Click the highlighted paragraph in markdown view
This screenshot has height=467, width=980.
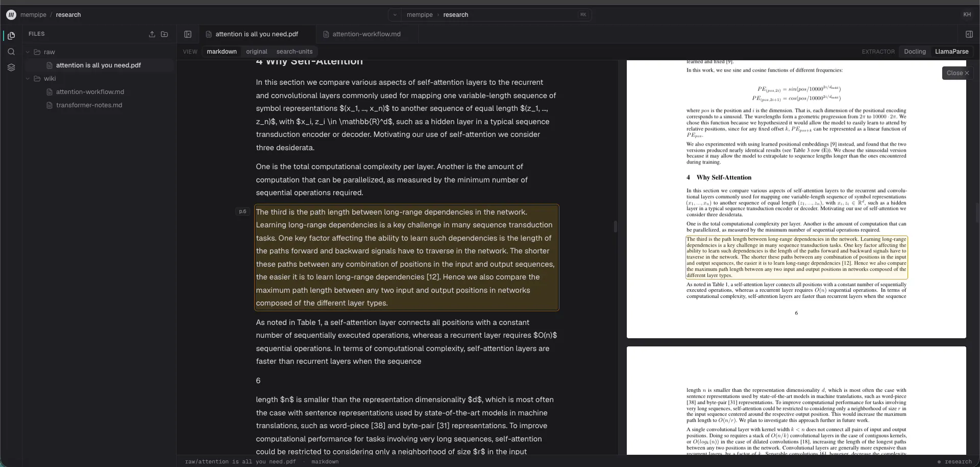tap(407, 258)
